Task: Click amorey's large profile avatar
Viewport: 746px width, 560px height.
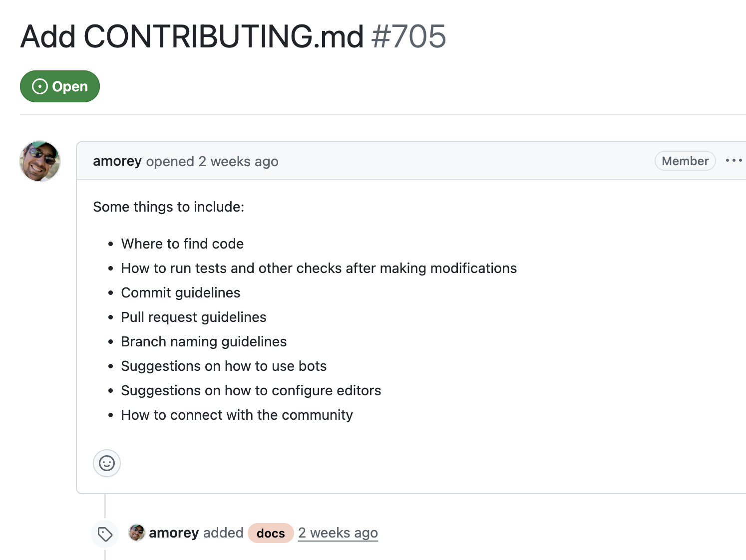Action: [x=40, y=161]
